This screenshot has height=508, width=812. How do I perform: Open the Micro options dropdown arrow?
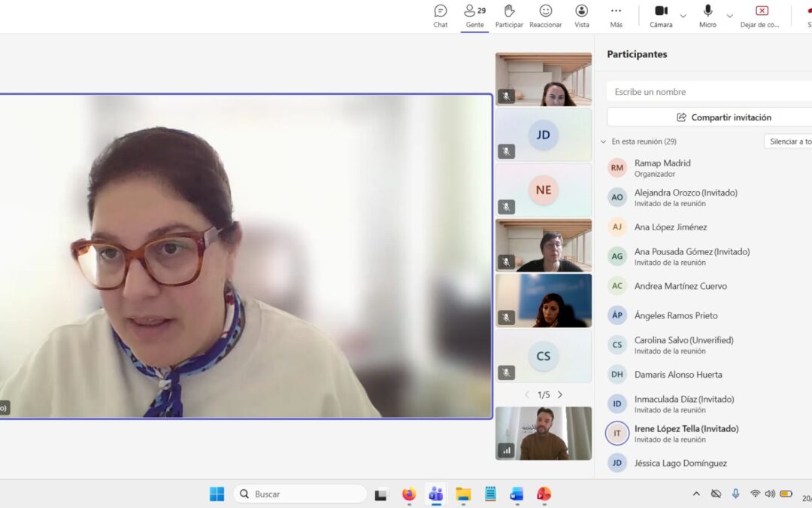[x=729, y=16]
